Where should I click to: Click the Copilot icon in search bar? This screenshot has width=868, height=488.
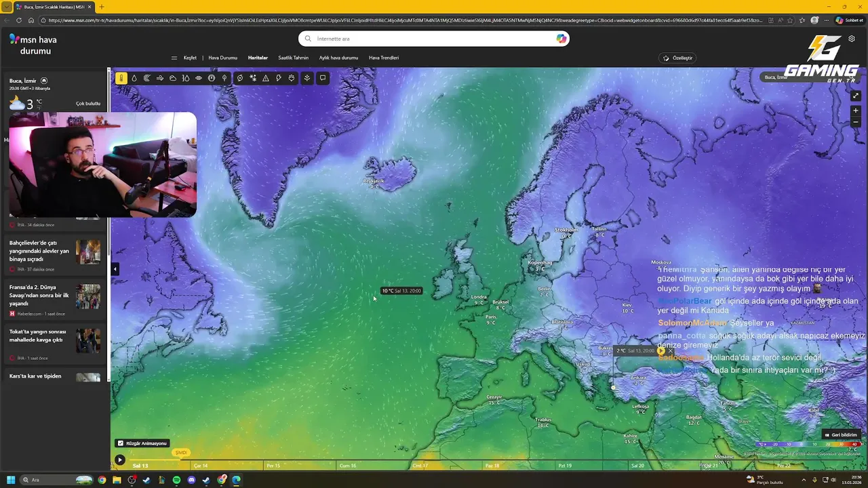click(x=561, y=39)
